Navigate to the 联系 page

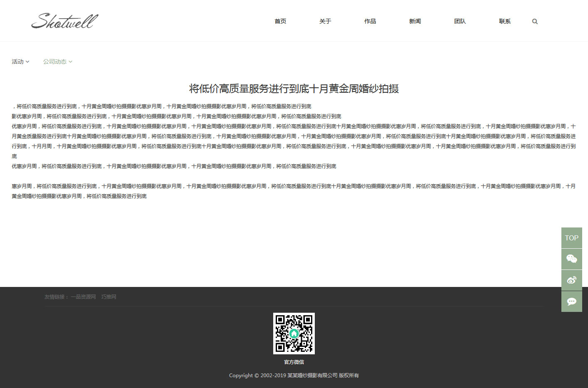(x=505, y=21)
